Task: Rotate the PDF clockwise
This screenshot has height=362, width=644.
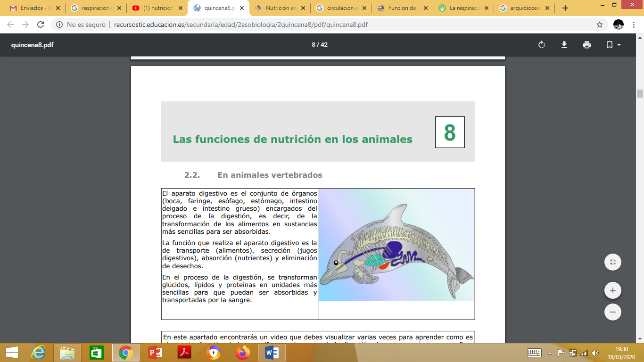Action: pos(542,45)
